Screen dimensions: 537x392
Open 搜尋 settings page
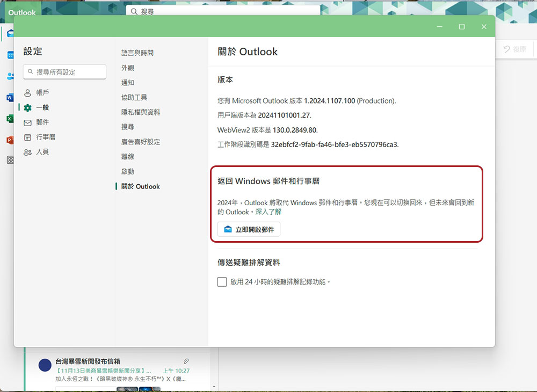point(128,127)
